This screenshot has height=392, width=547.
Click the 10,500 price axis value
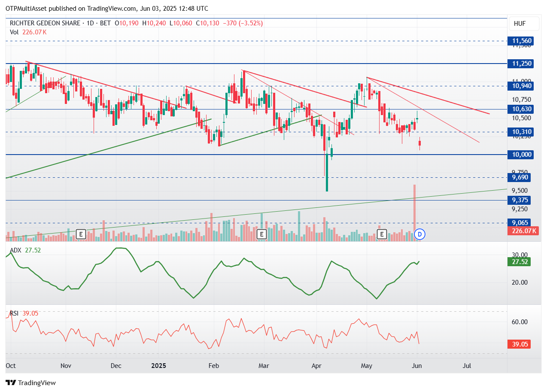pyautogui.click(x=522, y=118)
